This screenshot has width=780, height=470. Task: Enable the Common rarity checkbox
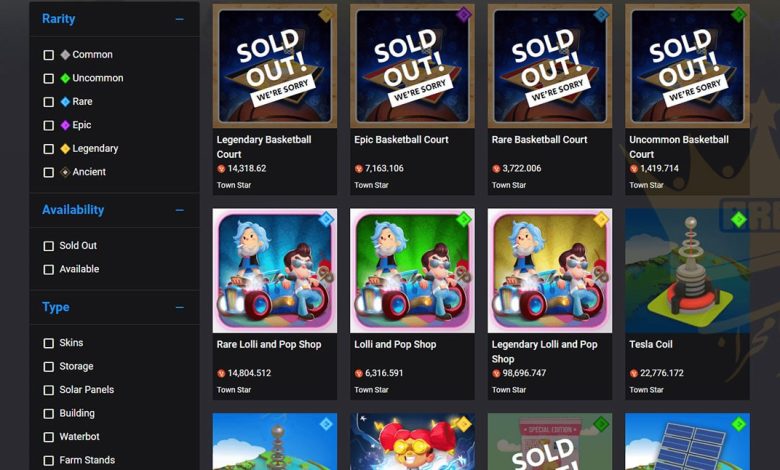49,55
